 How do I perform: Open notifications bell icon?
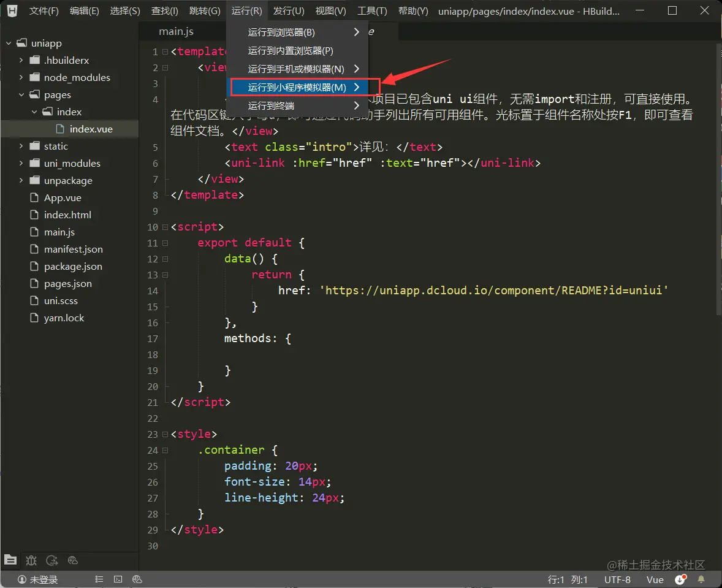click(701, 579)
